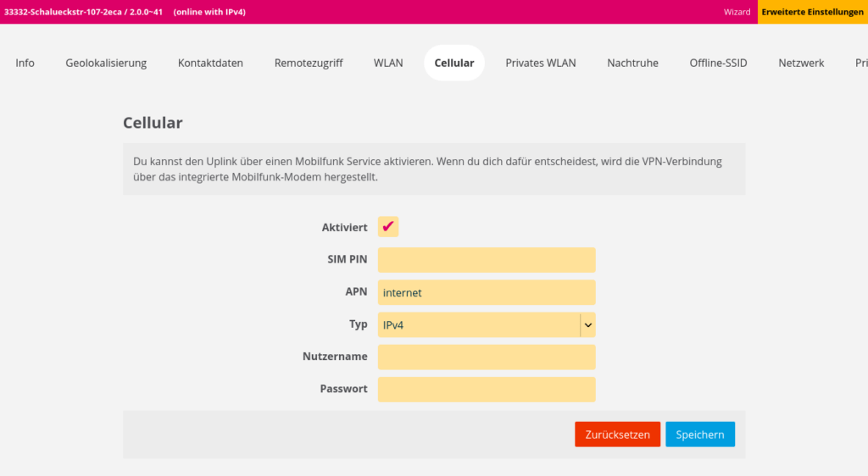Screen dimensions: 868x476
Task: Select the WLAN tab
Action: coord(388,63)
